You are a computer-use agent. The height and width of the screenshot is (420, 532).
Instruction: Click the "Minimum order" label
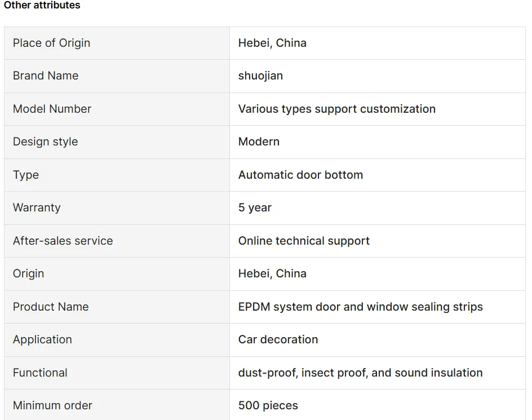pyautogui.click(x=52, y=405)
